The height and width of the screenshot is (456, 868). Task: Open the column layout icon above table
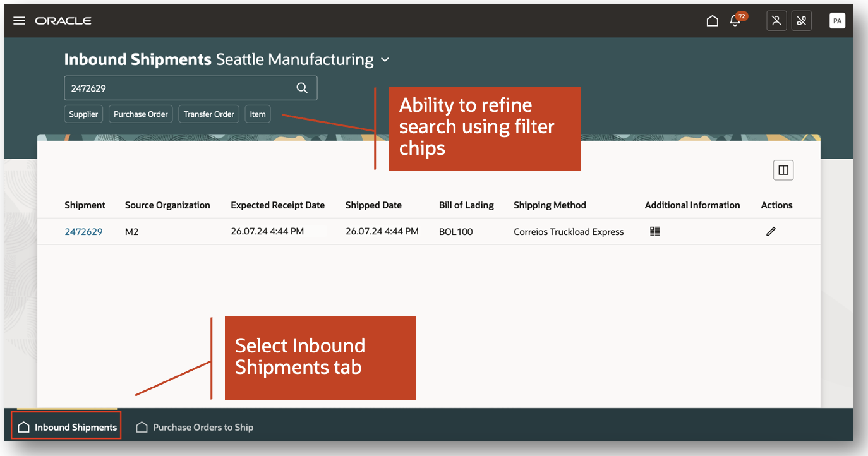click(x=783, y=170)
